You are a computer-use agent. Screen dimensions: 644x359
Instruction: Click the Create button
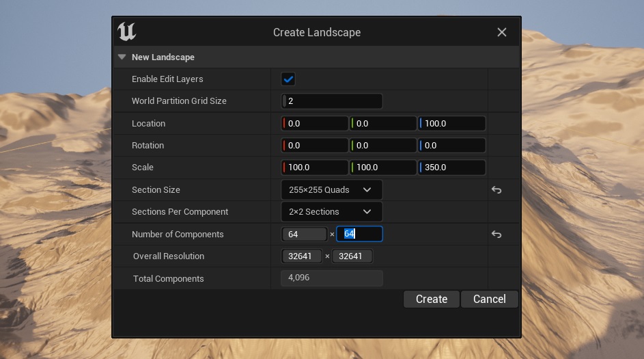tap(431, 299)
